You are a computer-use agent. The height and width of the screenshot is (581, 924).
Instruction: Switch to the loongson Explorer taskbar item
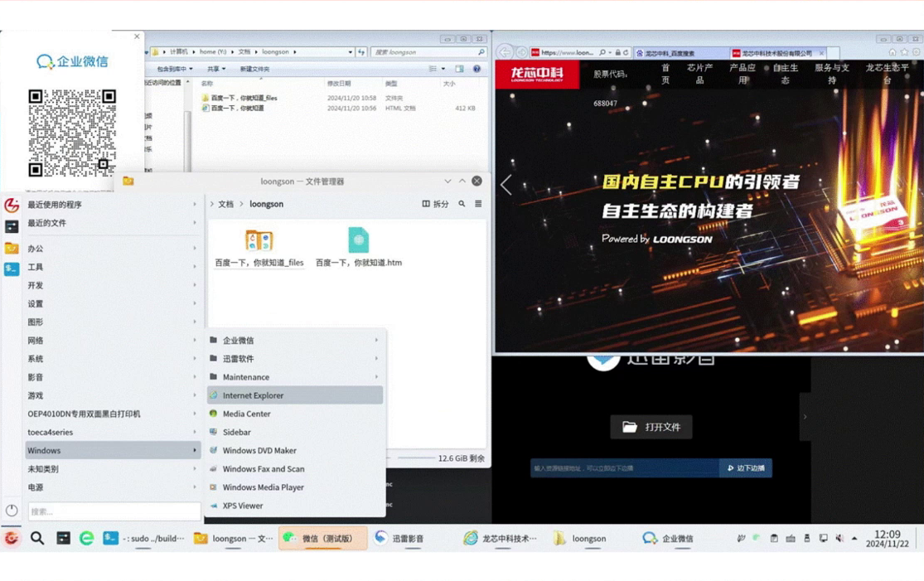coord(580,538)
